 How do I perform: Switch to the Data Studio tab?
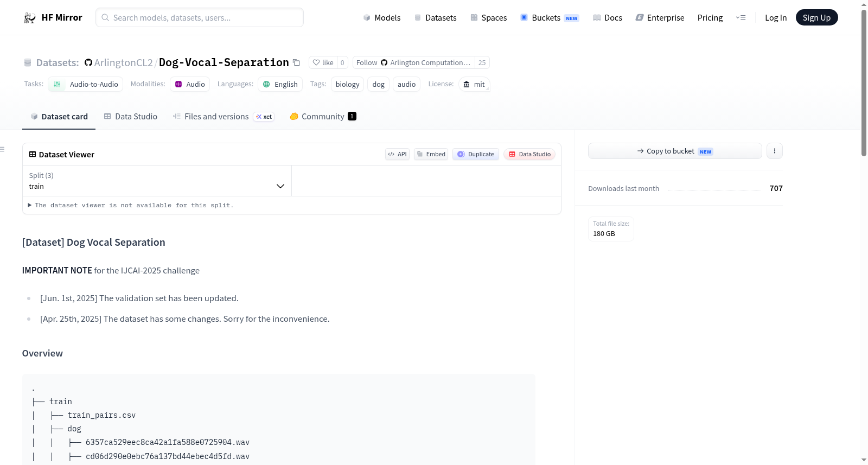[131, 116]
